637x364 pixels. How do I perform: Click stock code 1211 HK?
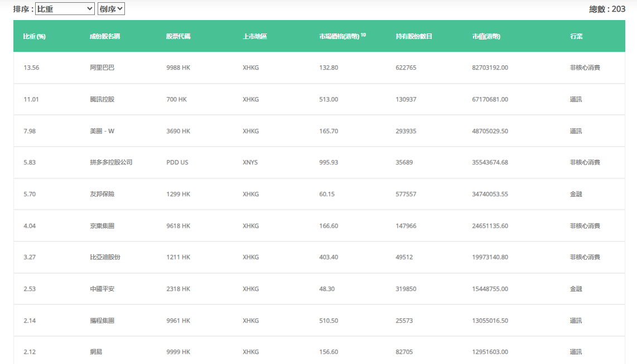pos(178,258)
